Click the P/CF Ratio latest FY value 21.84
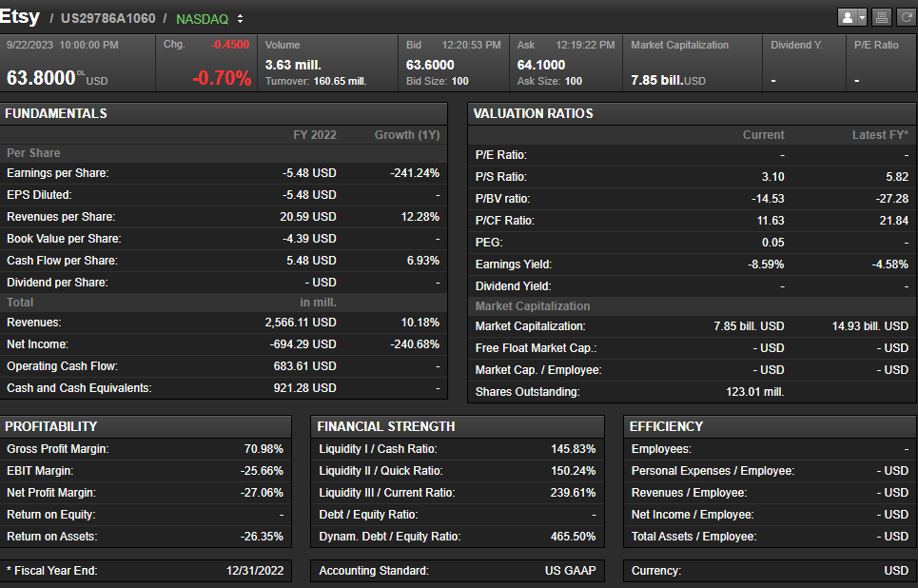The height and width of the screenshot is (588, 918). [894, 221]
